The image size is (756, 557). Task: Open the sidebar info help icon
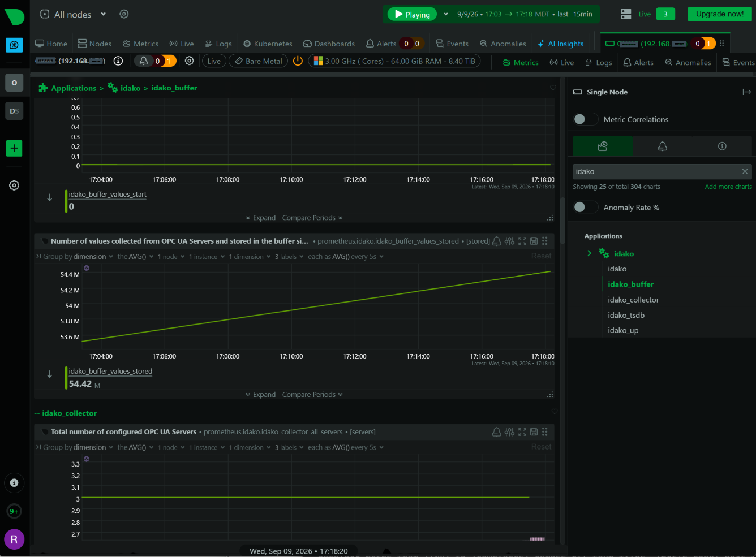coord(14,483)
